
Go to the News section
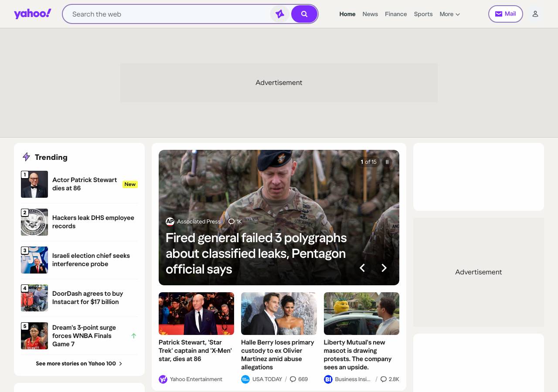click(370, 14)
